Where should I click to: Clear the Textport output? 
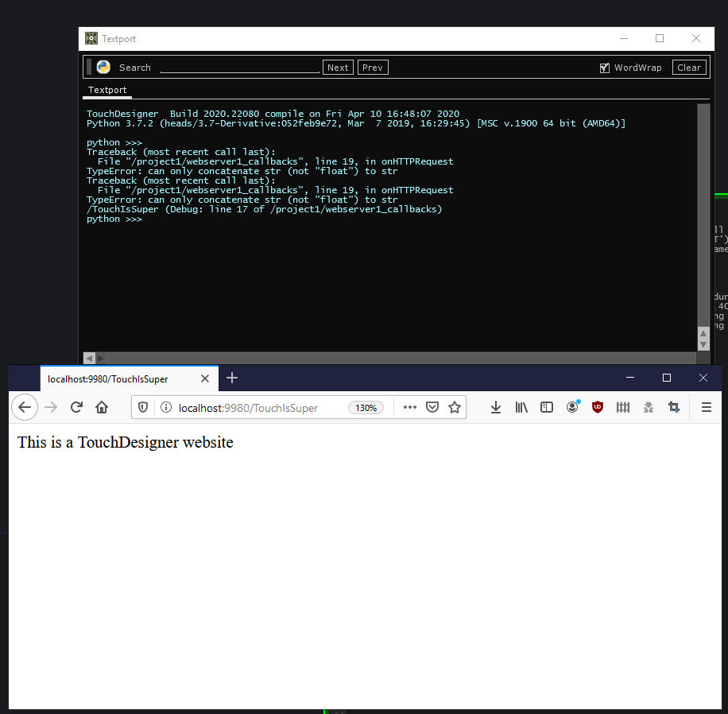click(689, 68)
